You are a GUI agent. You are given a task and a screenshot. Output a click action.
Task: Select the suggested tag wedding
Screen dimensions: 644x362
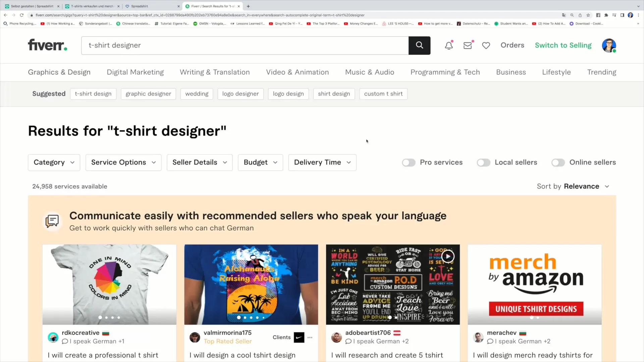click(197, 94)
